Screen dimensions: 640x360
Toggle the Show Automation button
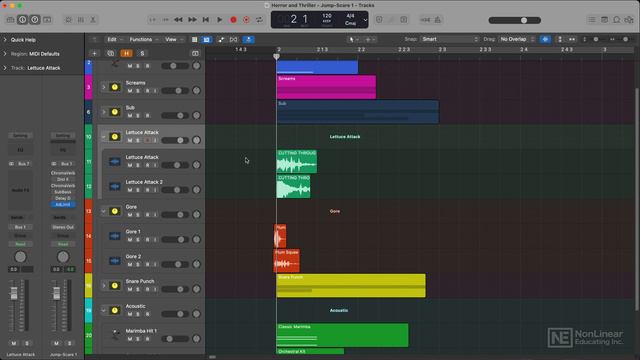pyautogui.click(x=221, y=40)
